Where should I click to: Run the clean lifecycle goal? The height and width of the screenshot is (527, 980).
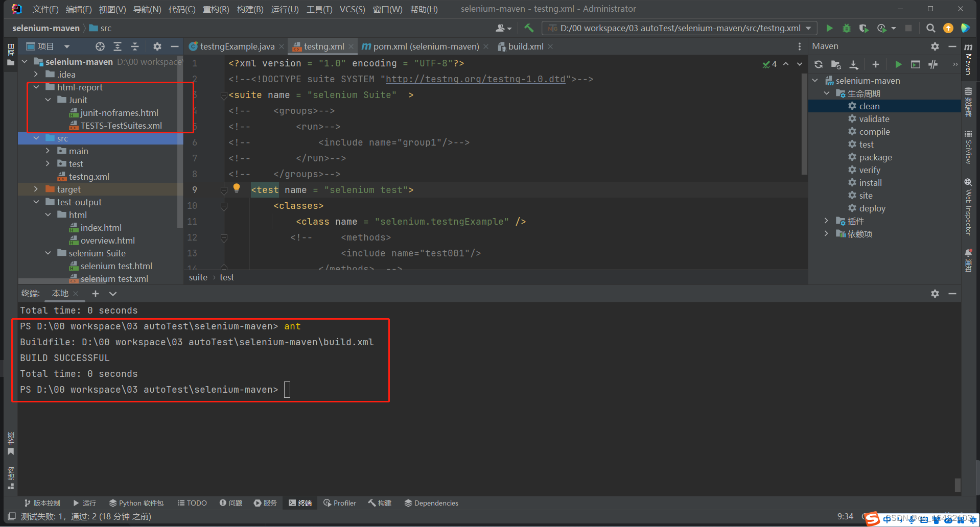[x=869, y=106]
